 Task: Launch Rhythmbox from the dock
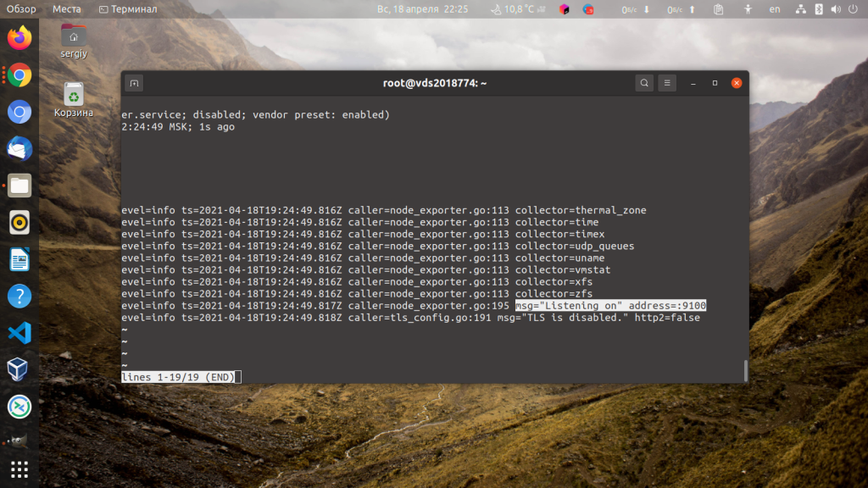click(19, 223)
